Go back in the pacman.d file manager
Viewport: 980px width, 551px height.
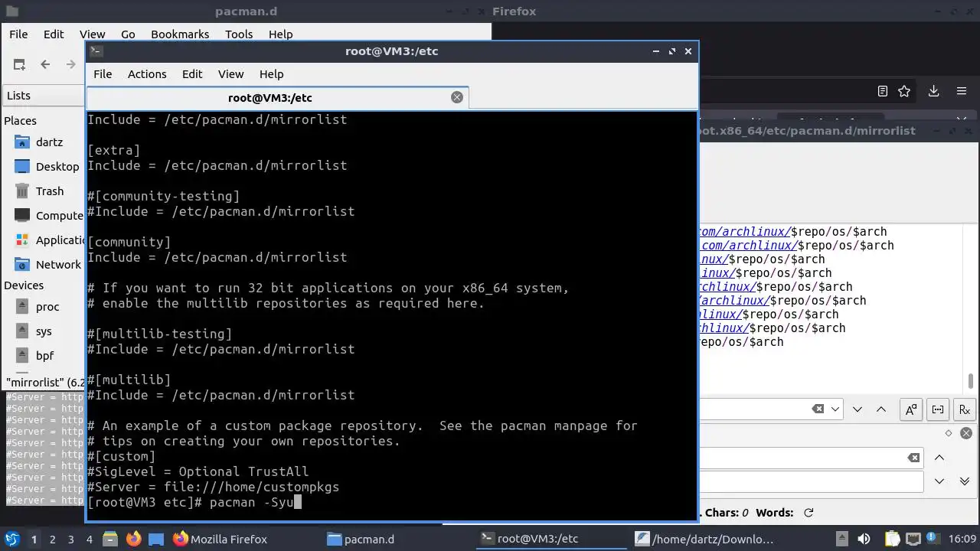pyautogui.click(x=45, y=65)
